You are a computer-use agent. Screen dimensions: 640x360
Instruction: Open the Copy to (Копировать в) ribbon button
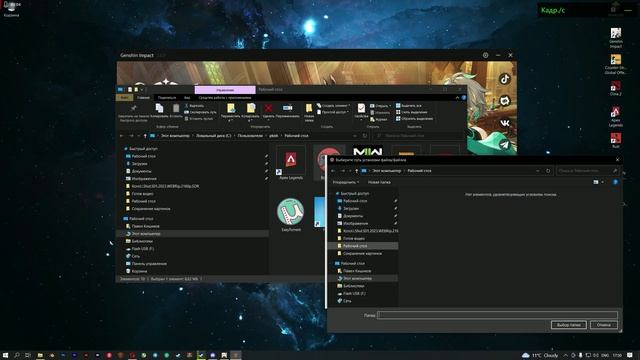pos(251,112)
